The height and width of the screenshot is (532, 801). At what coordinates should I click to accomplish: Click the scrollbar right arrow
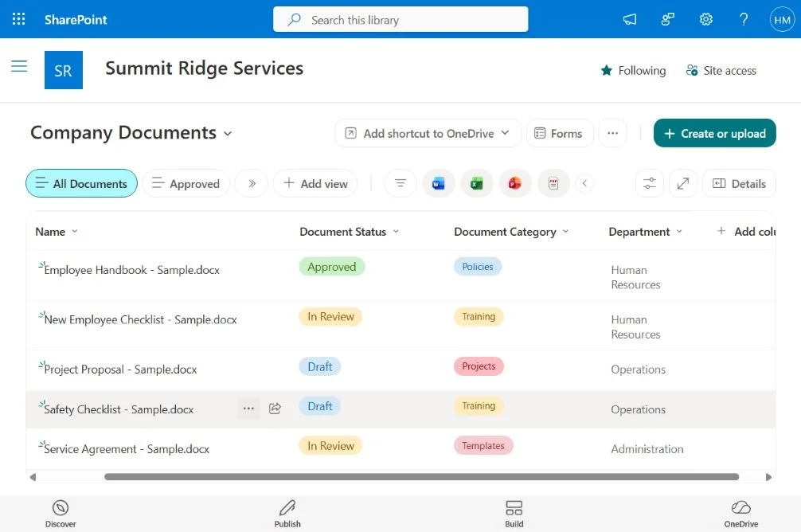click(x=769, y=477)
